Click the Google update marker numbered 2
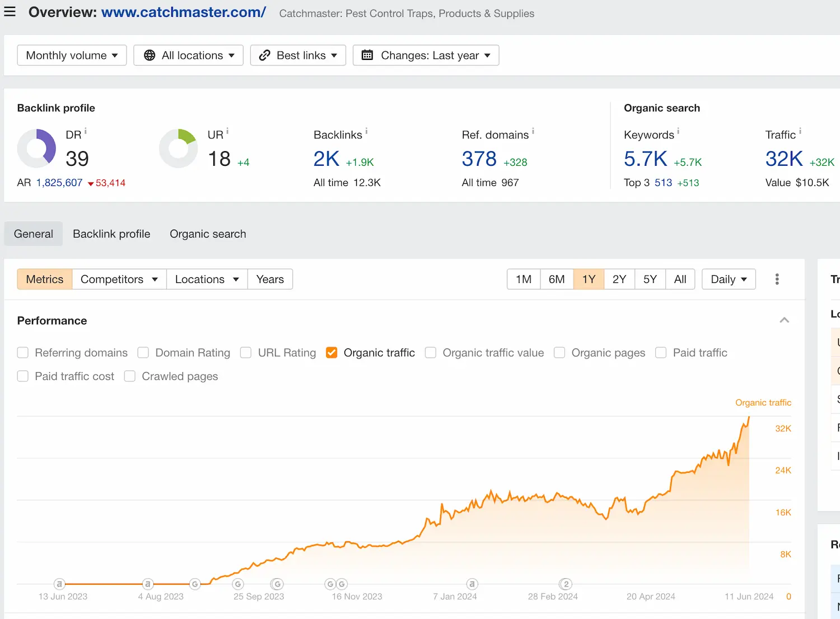840x619 pixels. [566, 584]
